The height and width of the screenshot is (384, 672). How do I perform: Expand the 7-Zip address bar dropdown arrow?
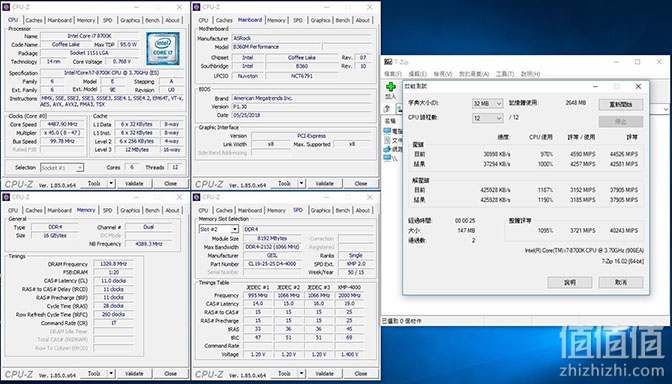tap(666, 109)
